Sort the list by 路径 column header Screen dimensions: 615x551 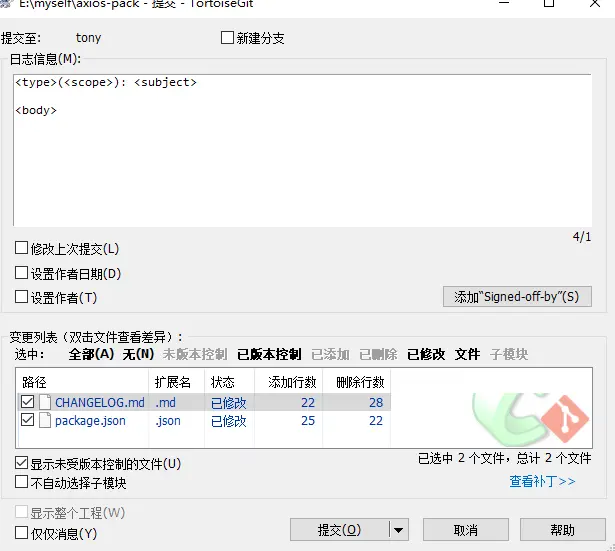click(x=82, y=382)
